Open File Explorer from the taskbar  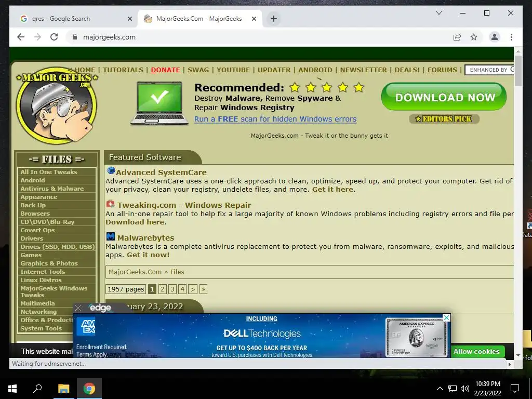(x=63, y=389)
